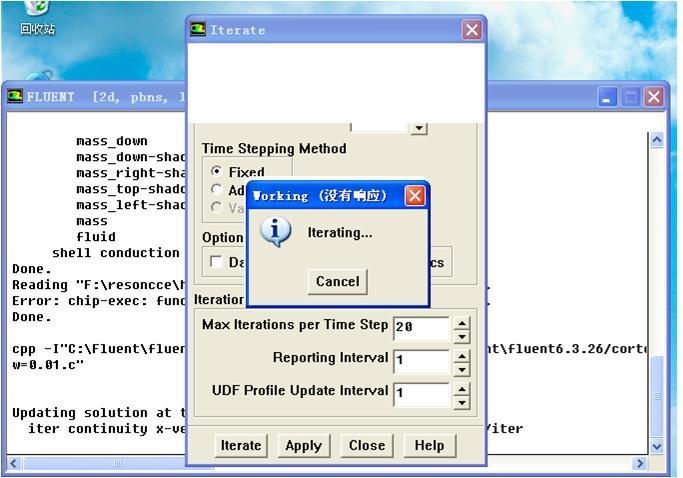Click the "mass_down" console line
This screenshot has width=683, height=478.
112,141
